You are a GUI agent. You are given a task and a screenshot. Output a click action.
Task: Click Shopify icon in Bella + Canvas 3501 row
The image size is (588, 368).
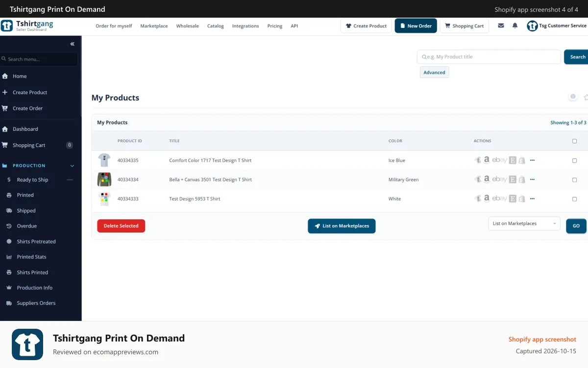[x=522, y=180]
